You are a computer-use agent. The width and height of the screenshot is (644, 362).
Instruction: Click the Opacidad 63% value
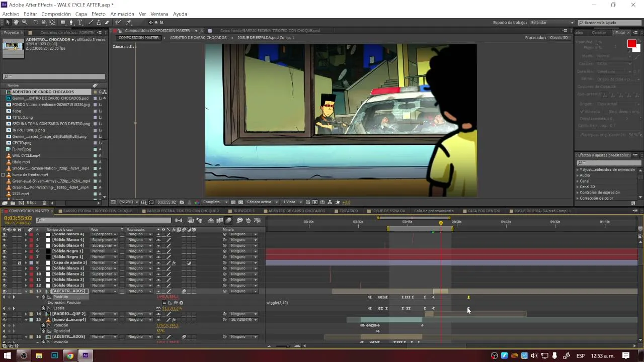(160, 331)
